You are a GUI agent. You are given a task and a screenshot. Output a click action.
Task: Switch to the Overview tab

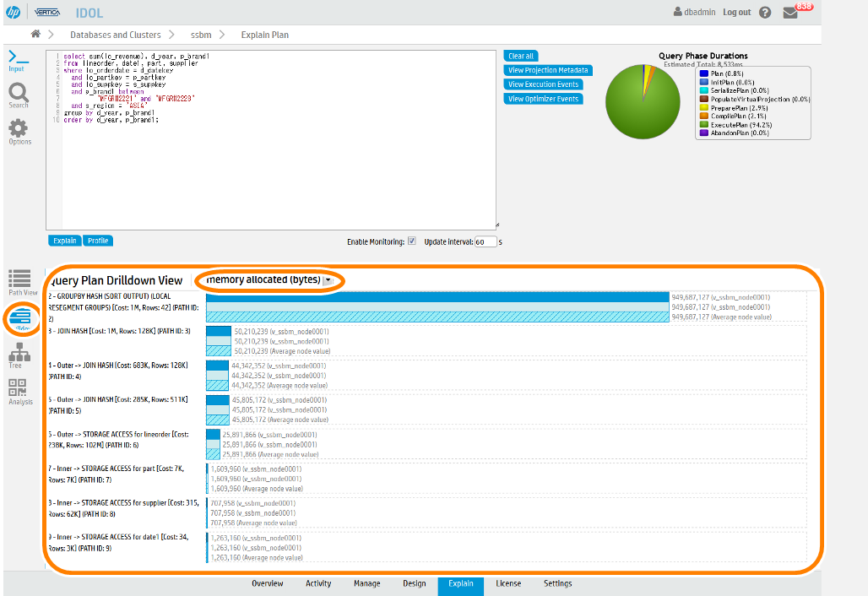[x=268, y=583]
